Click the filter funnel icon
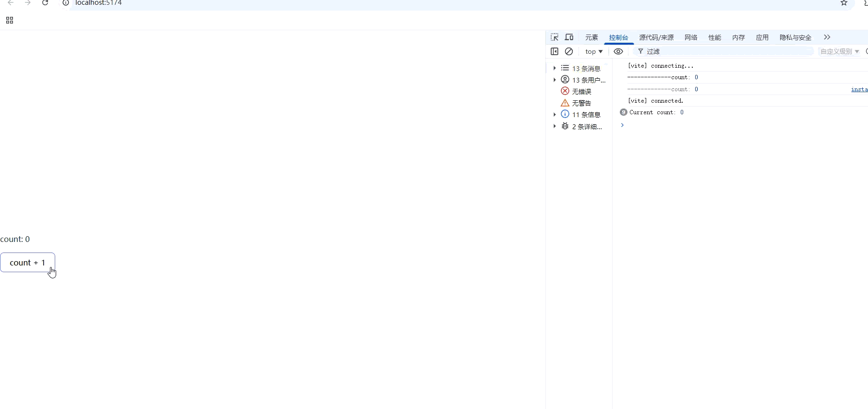Viewport: 868px width, 409px height. pos(640,51)
